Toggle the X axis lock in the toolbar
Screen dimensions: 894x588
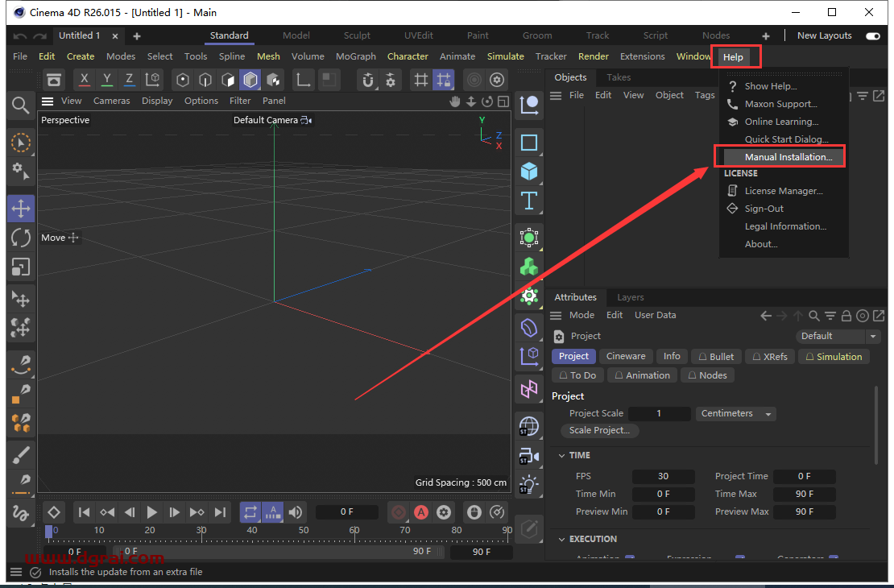(x=84, y=80)
